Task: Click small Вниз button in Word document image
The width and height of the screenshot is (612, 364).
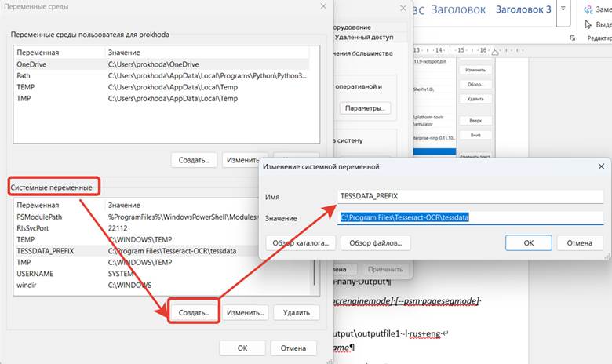Action: tap(475, 135)
